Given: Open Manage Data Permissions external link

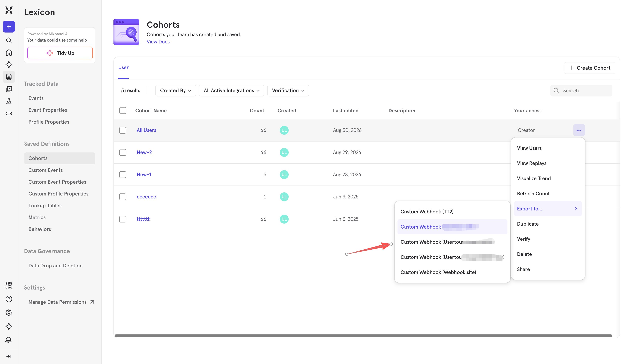Looking at the screenshot, I should click(61, 302).
